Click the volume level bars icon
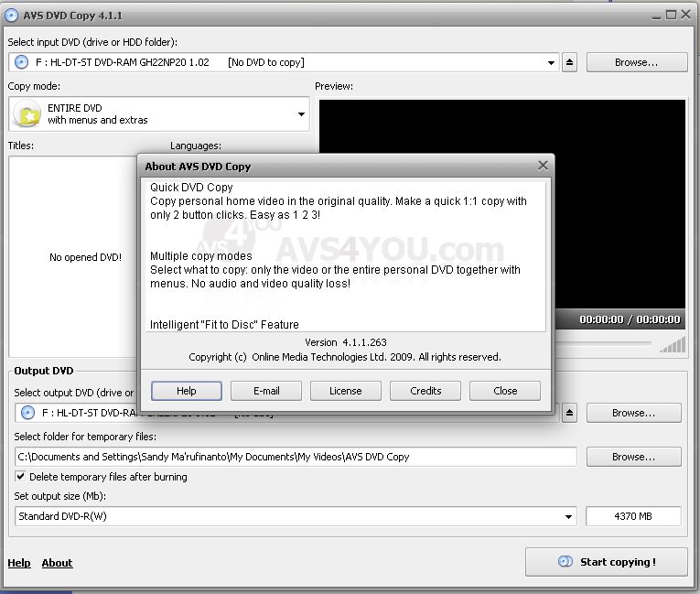 pyautogui.click(x=673, y=345)
